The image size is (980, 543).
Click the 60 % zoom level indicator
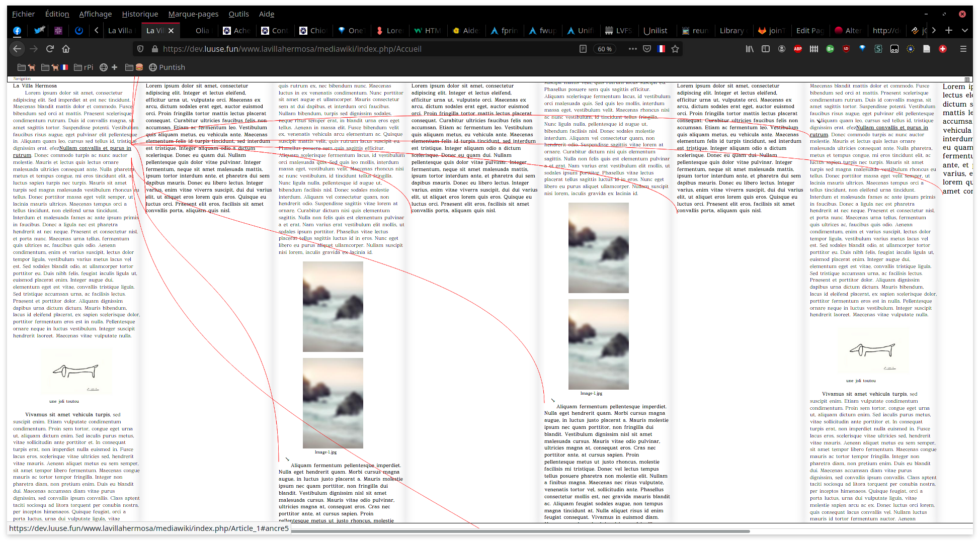[x=605, y=49]
